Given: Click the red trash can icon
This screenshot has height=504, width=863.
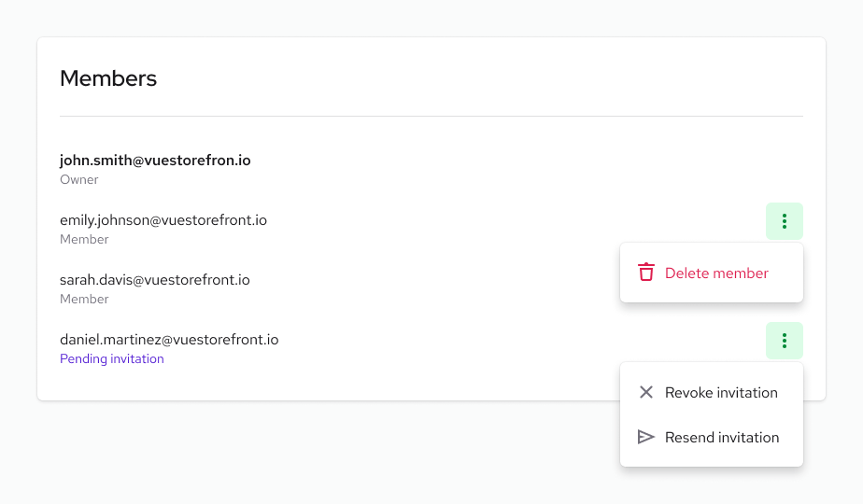Looking at the screenshot, I should click(x=646, y=273).
